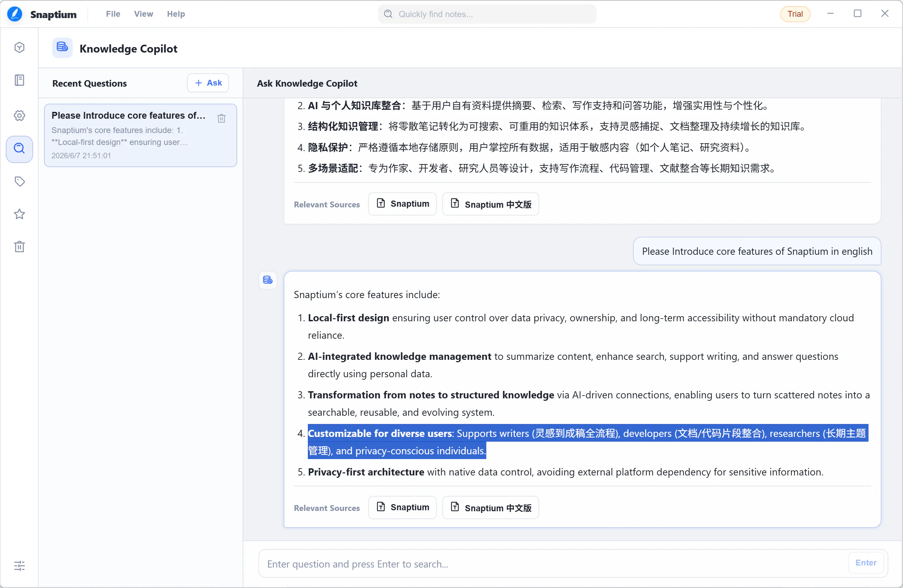
Task: Click the '隐私保护' bold item
Action: 328,147
